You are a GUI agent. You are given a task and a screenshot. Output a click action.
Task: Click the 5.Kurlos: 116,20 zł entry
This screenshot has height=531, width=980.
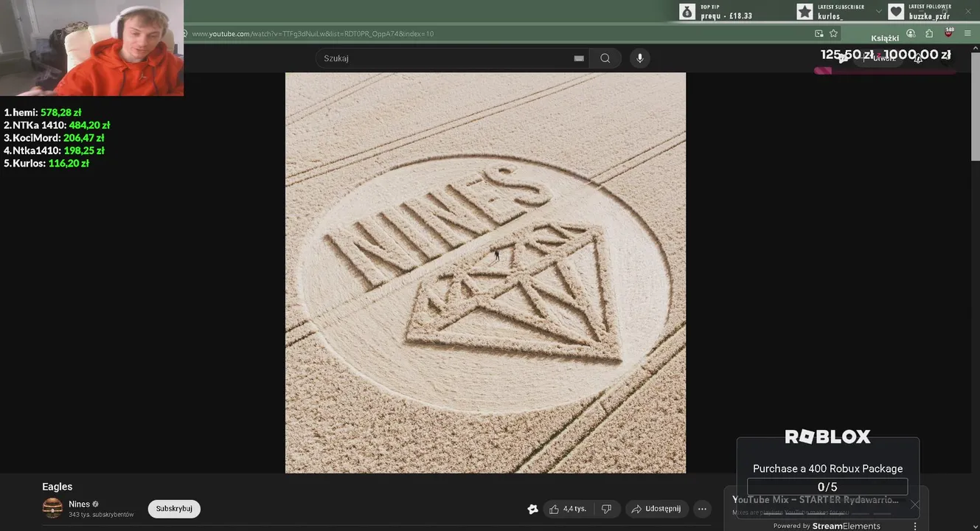[x=46, y=163]
